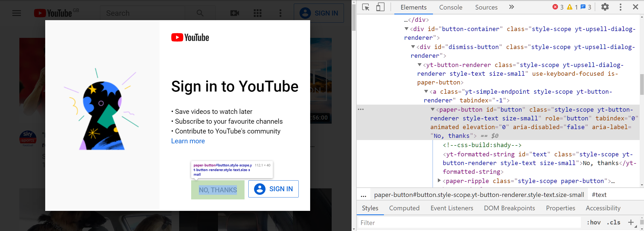
Task: Close the DevTools panel
Action: point(636,7)
